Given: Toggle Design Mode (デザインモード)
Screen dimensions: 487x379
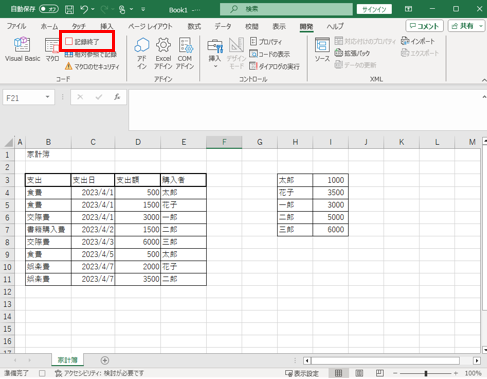Looking at the screenshot, I should 236,53.
